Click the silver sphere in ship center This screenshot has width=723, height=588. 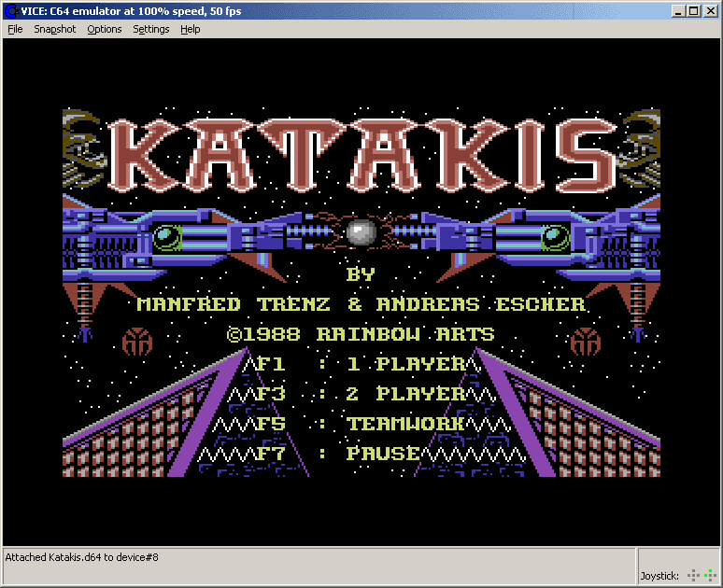tap(361, 231)
